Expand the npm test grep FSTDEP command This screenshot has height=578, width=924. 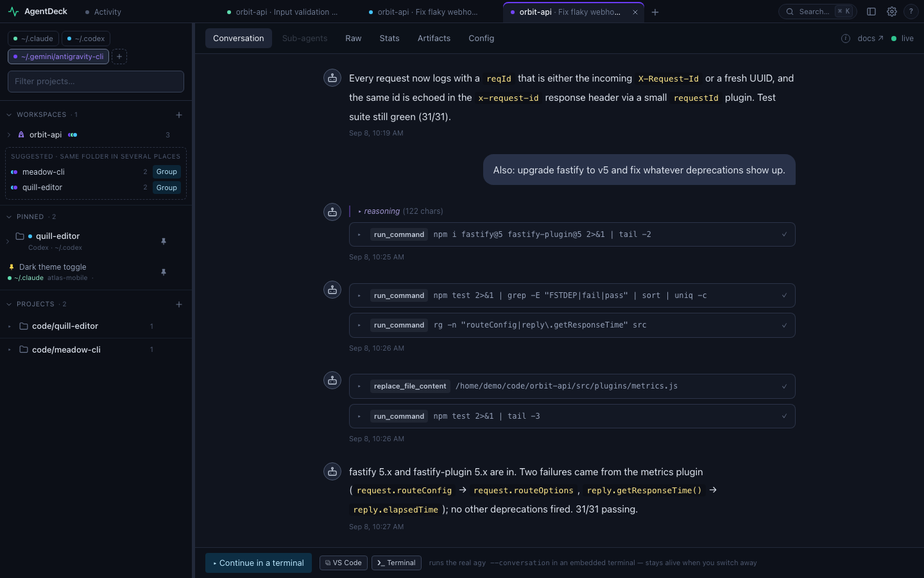point(572,295)
